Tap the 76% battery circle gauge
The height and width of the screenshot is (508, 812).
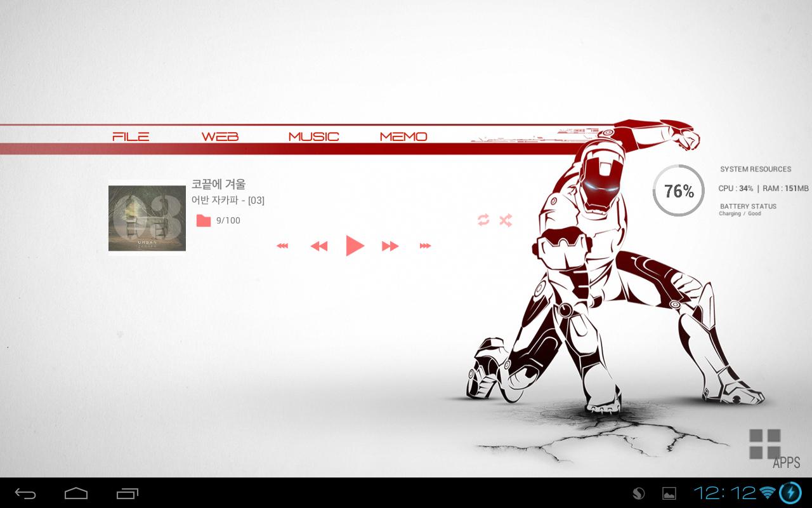click(x=679, y=190)
